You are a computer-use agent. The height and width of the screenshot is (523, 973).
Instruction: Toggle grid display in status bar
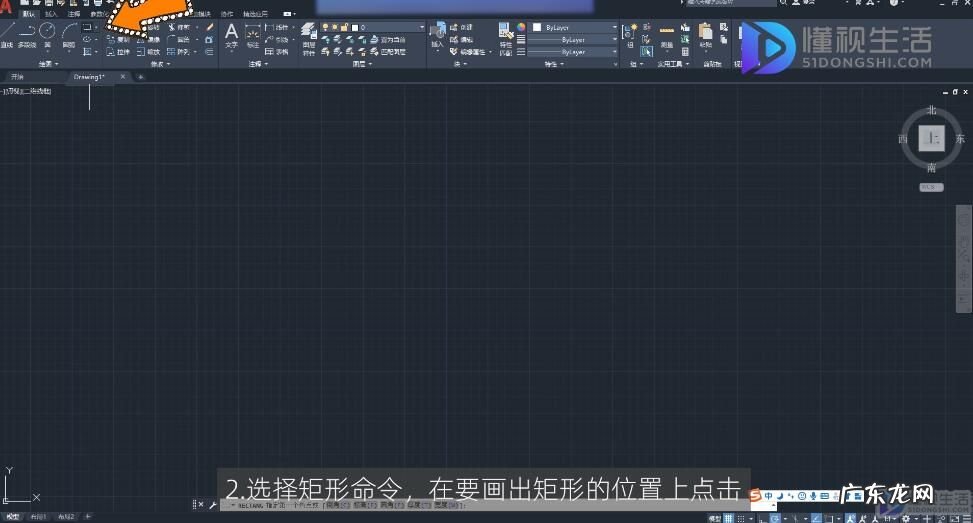click(729, 518)
